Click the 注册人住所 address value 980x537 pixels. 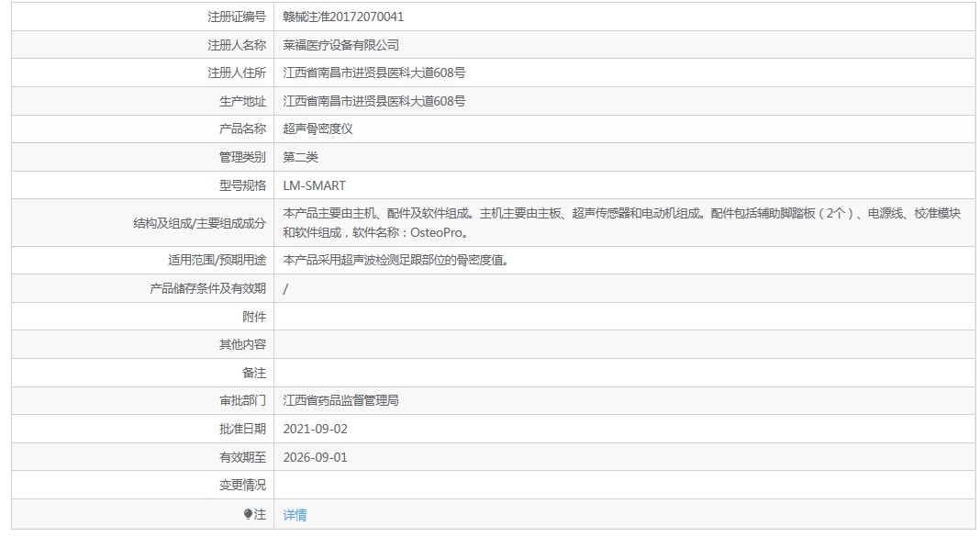click(373, 73)
